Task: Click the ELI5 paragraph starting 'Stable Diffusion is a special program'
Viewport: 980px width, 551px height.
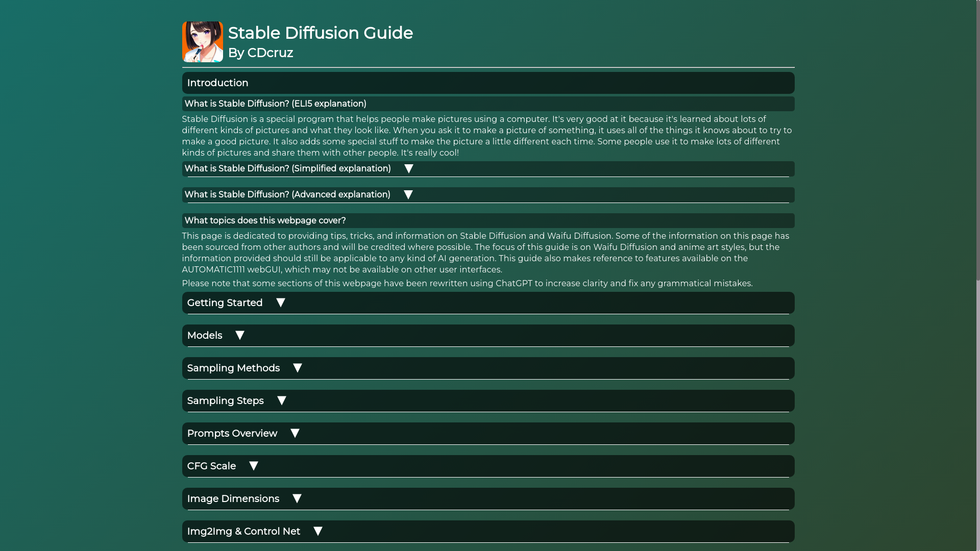Action: pos(487,136)
